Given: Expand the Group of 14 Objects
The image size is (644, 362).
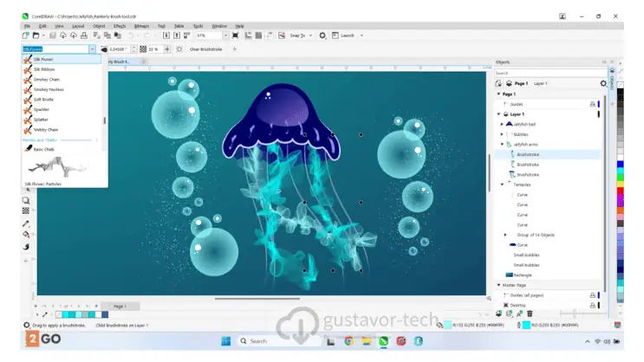Looking at the screenshot, I should click(x=505, y=236).
